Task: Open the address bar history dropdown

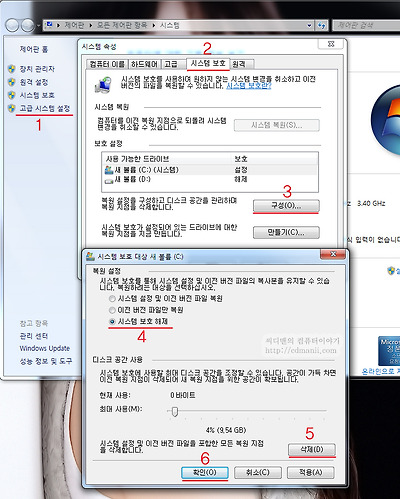Action: tap(309, 25)
